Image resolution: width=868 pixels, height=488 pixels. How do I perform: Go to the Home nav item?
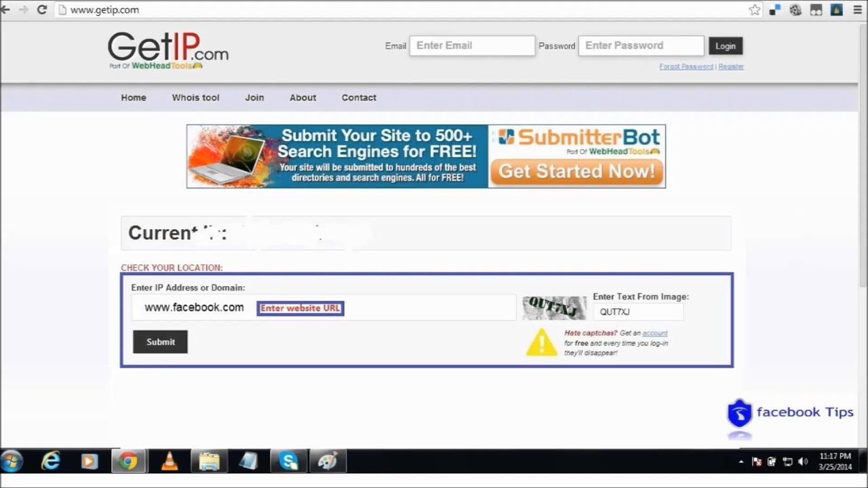pyautogui.click(x=134, y=98)
